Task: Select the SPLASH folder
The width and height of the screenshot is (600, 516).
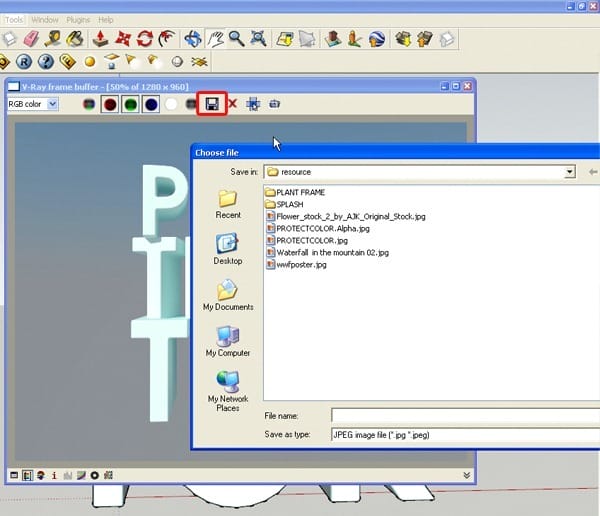Action: pyautogui.click(x=284, y=204)
